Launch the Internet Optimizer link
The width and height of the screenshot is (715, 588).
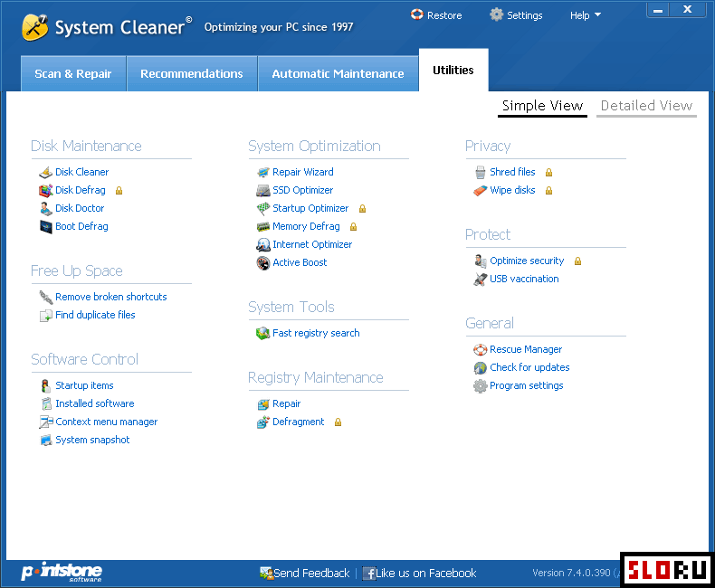point(312,245)
